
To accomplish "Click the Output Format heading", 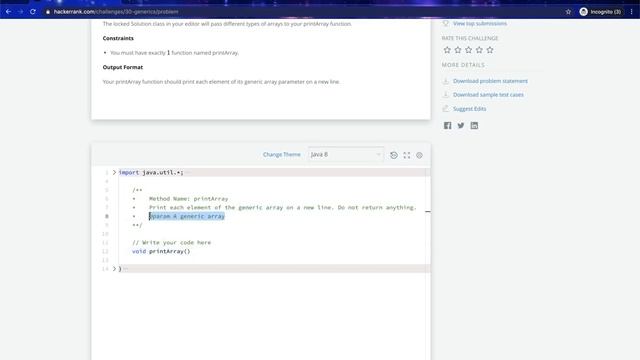I will (x=123, y=67).
